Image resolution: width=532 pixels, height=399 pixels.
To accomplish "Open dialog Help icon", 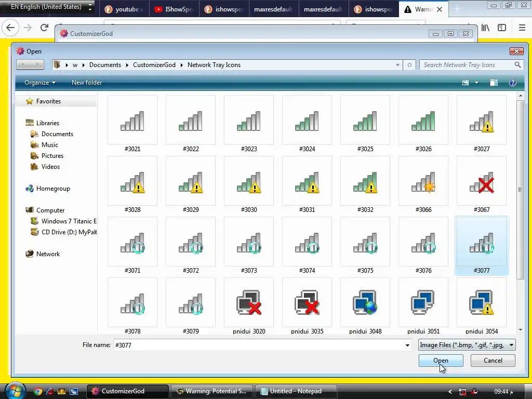I will [x=512, y=83].
